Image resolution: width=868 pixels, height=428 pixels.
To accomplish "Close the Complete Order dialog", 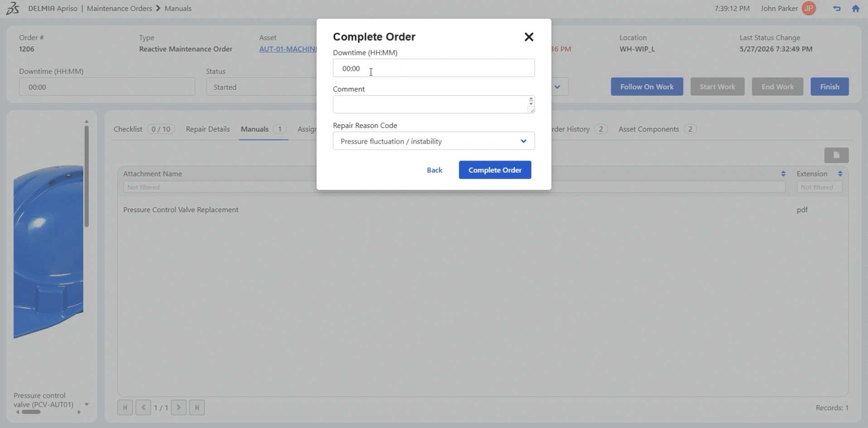I will 529,37.
